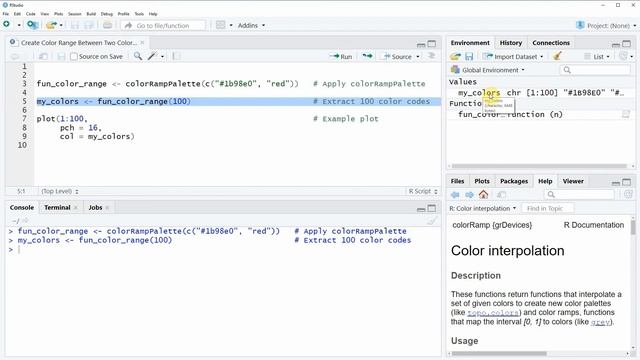Maximize the Source editor pane
The image size is (640, 360).
431,43
